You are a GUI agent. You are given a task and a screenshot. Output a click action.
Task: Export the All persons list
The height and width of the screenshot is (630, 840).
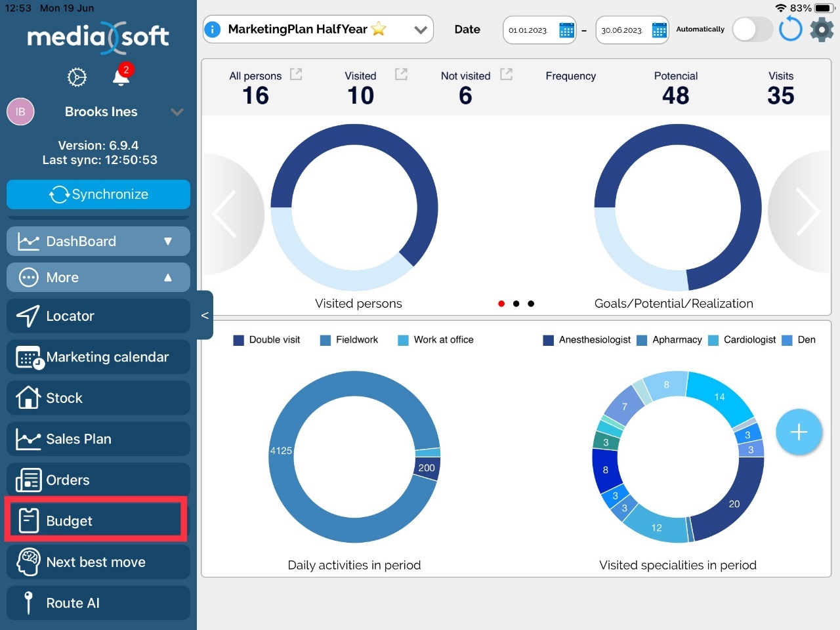pos(296,75)
